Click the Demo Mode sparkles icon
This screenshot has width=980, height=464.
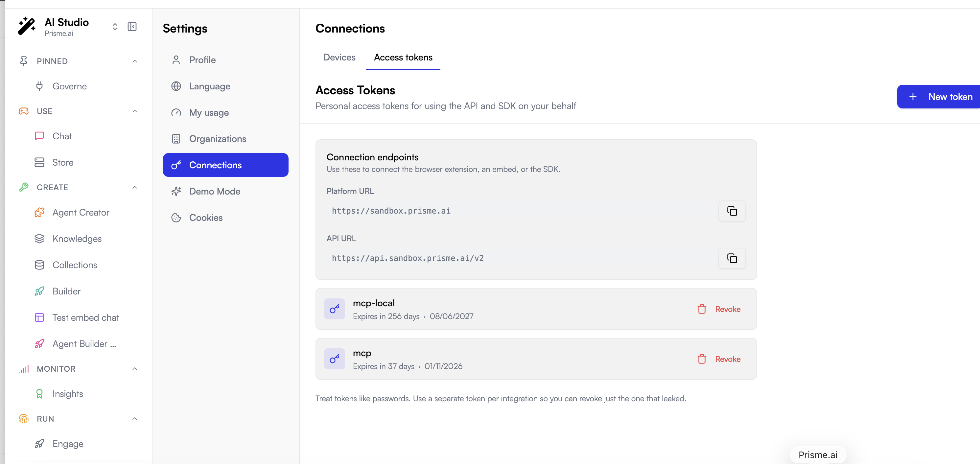(x=176, y=191)
